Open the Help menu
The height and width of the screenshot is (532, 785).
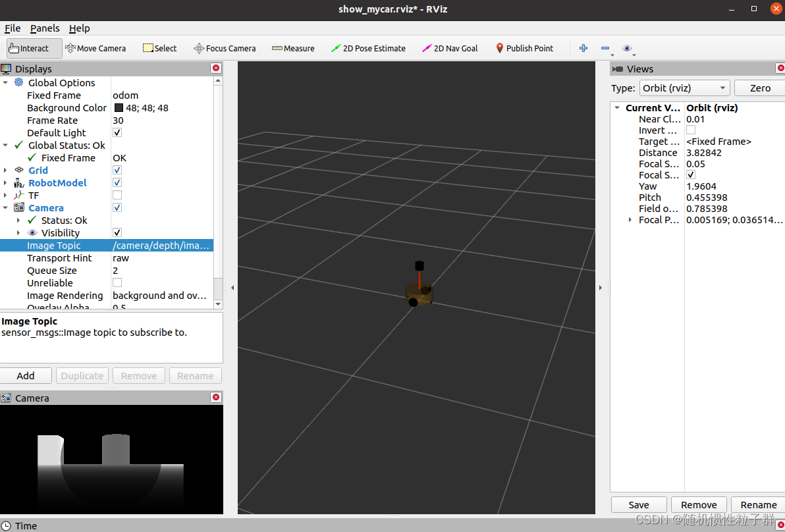(x=79, y=28)
